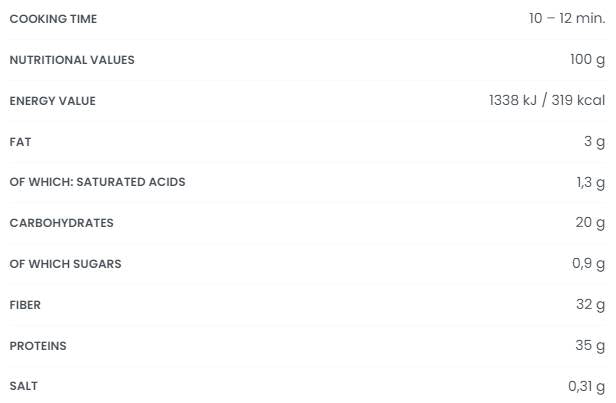Select the 1338 kJ / 319 kcal value

[547, 101]
